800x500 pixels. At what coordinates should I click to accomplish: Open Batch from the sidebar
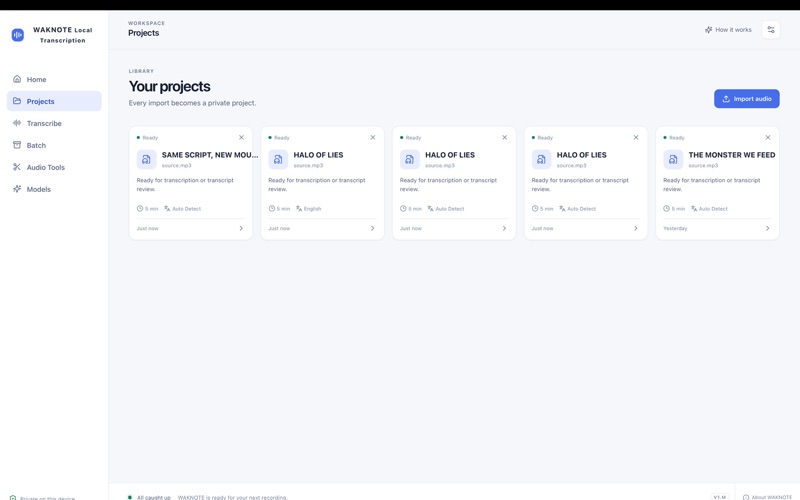(54, 145)
